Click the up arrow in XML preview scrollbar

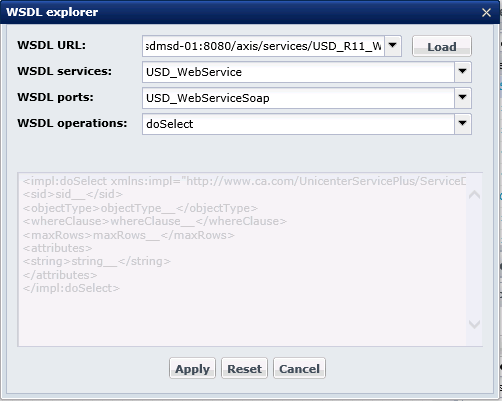(474, 195)
